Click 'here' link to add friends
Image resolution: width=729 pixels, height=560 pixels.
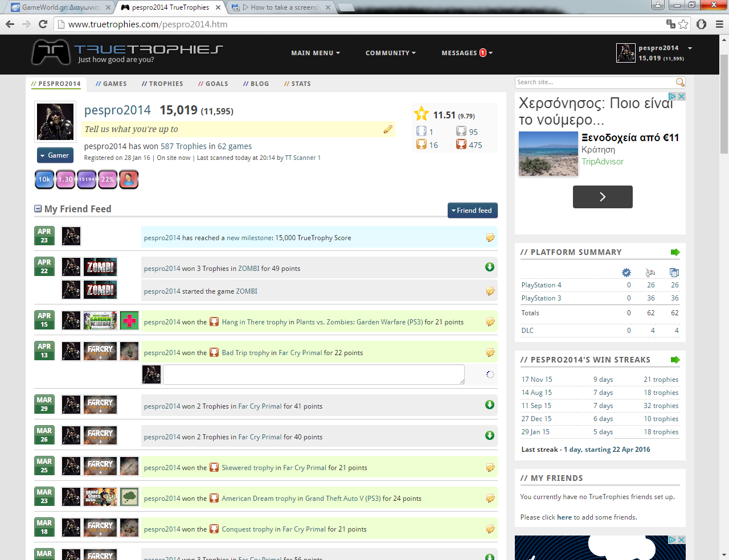564,517
